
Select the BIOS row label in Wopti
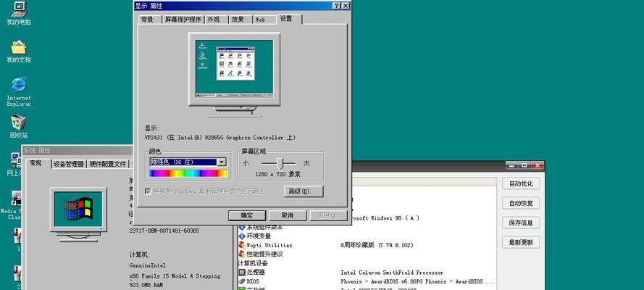click(253, 281)
